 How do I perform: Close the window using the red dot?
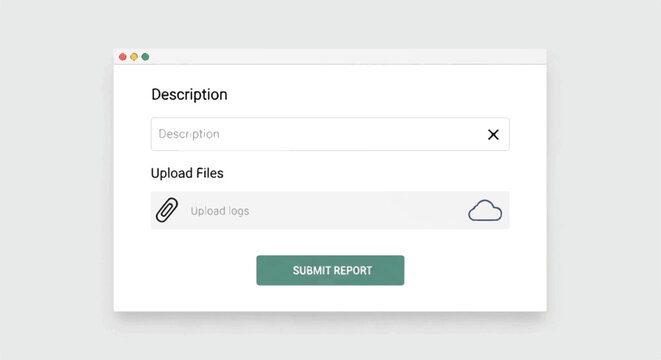123,57
